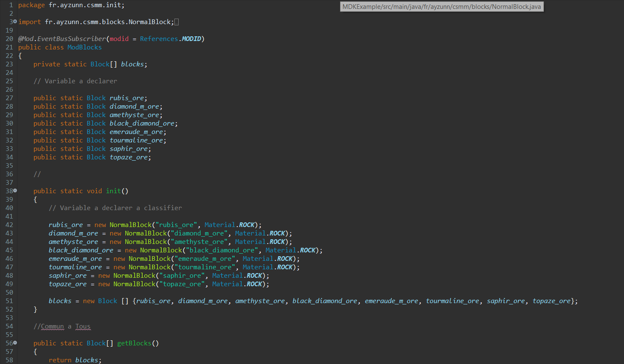The image size is (624, 364).
Task: Click Material.ROCK on the rubis_ore assignment
Action: click(229, 225)
